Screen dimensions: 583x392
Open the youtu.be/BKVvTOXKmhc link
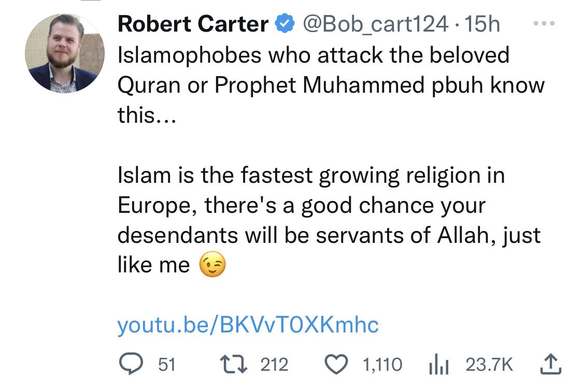tap(248, 325)
